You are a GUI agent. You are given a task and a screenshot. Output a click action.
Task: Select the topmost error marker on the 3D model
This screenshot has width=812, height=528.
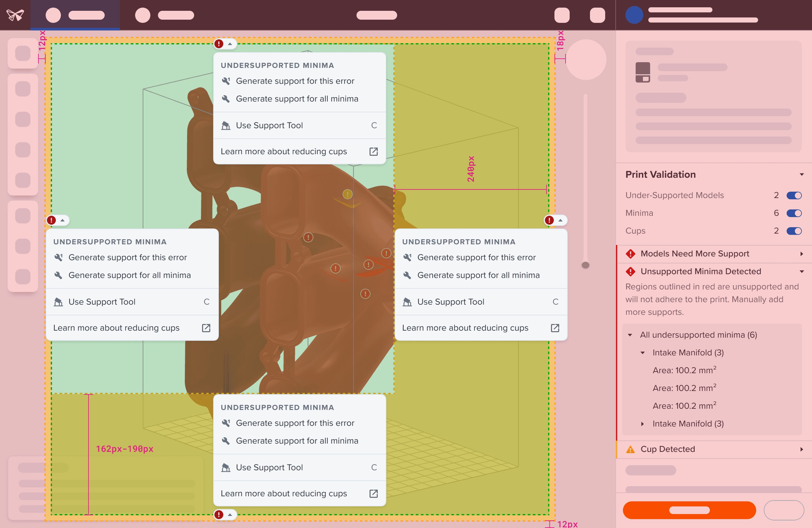point(347,194)
